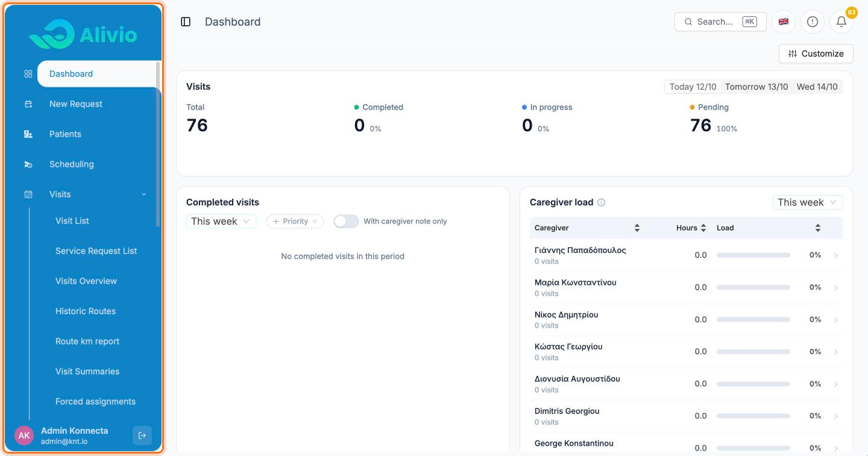The width and height of the screenshot is (868, 456).
Task: Select the Tomorrow 13/10 tab
Action: 756,87
